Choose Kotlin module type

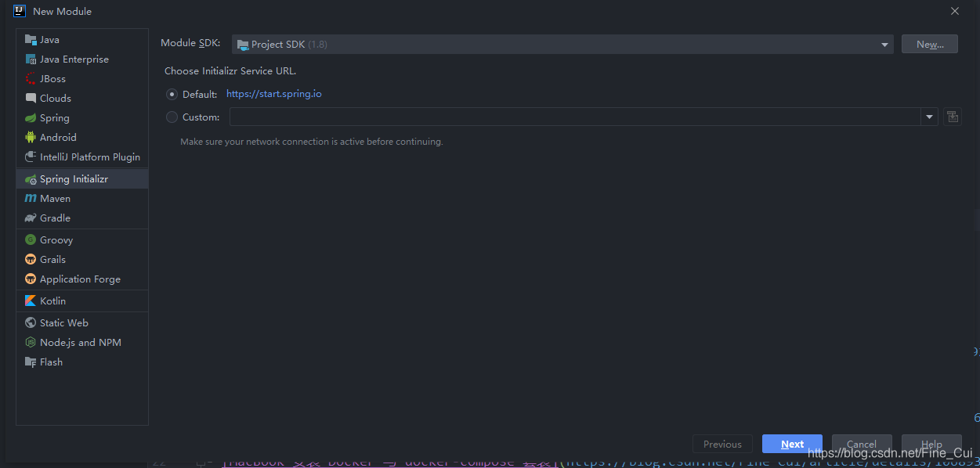click(x=82, y=301)
